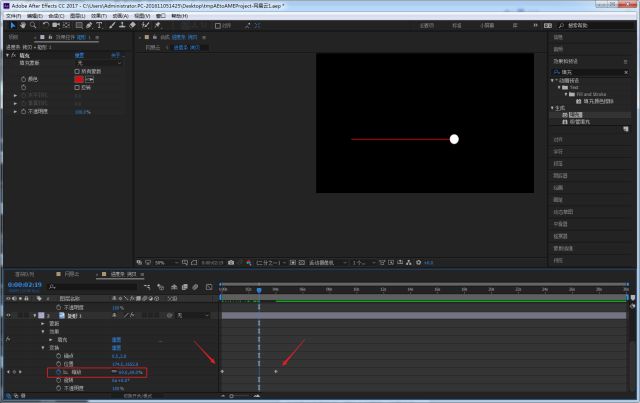Select the Pen tool

coord(89,25)
